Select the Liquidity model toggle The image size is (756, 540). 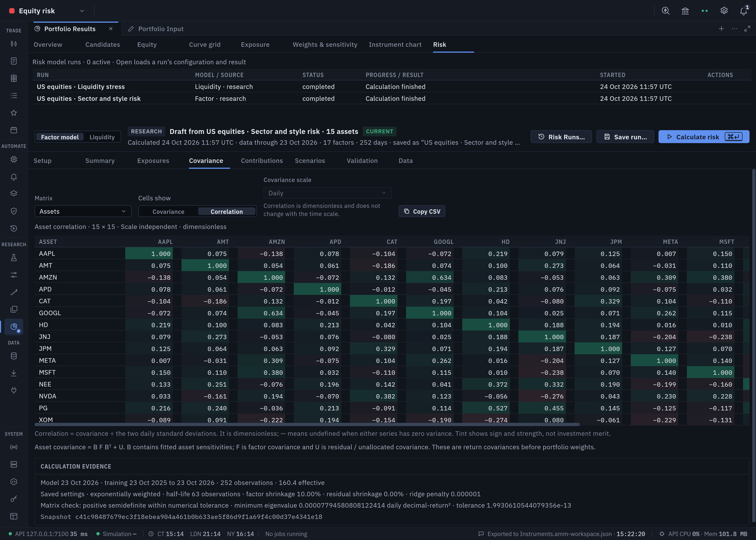pos(102,137)
